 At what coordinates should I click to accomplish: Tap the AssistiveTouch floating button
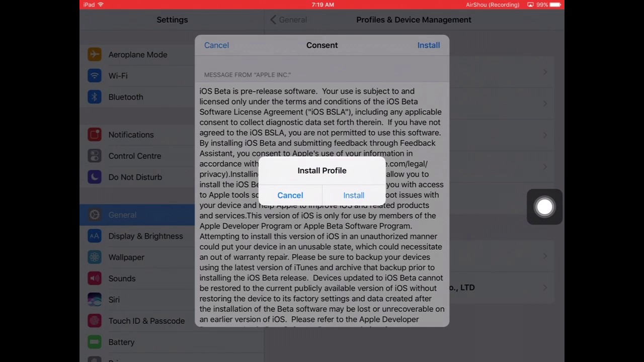[544, 207]
